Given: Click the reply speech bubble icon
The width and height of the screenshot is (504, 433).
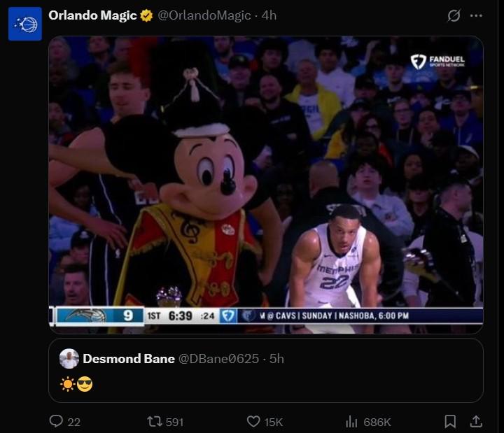Looking at the screenshot, I should [x=56, y=421].
